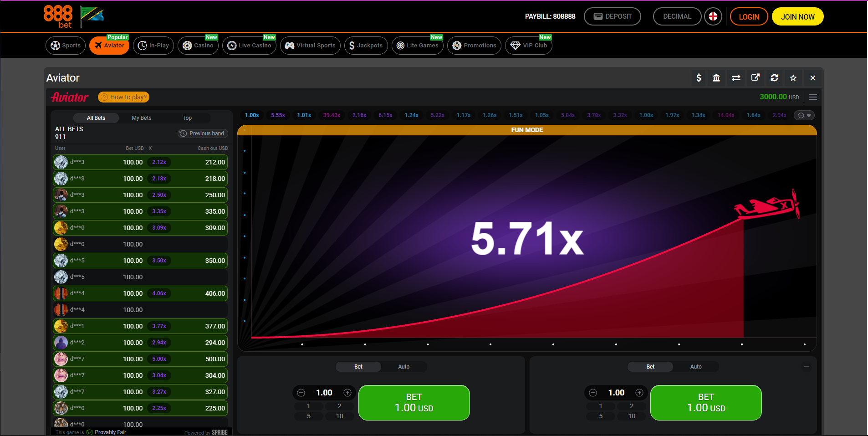Viewport: 868px width, 436px height.
Task: Open game in new window icon
Action: [755, 78]
